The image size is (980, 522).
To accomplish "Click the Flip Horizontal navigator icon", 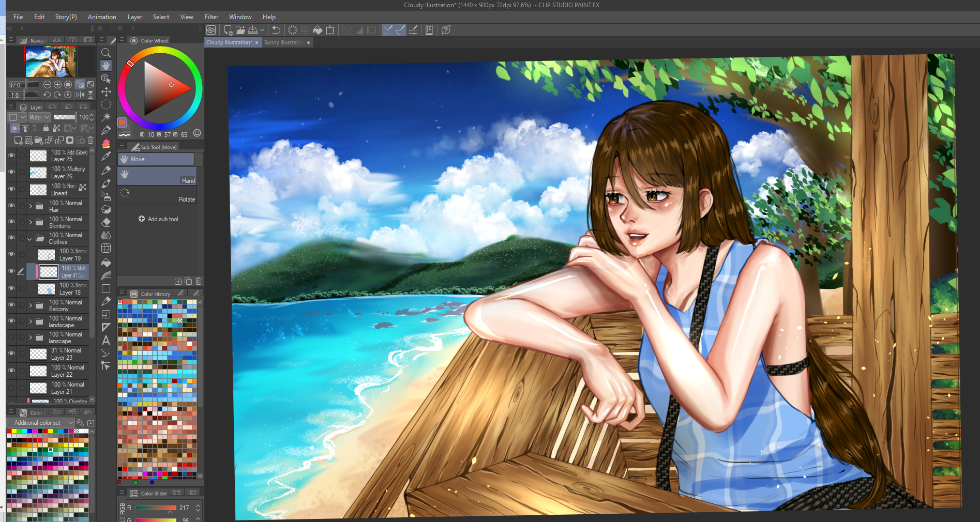I will [80, 95].
